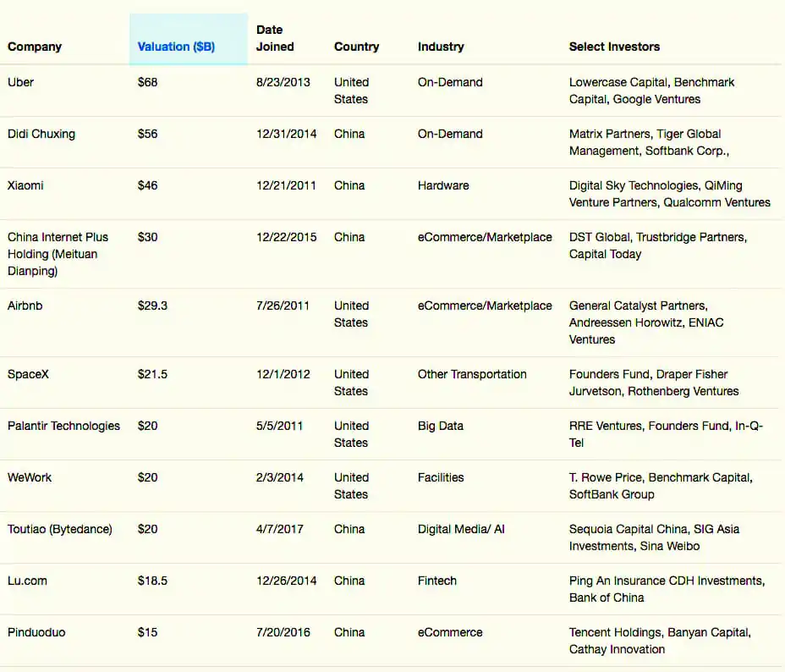Select the $18.5 valuation cell
This screenshot has width=785, height=672.
pyautogui.click(x=153, y=581)
